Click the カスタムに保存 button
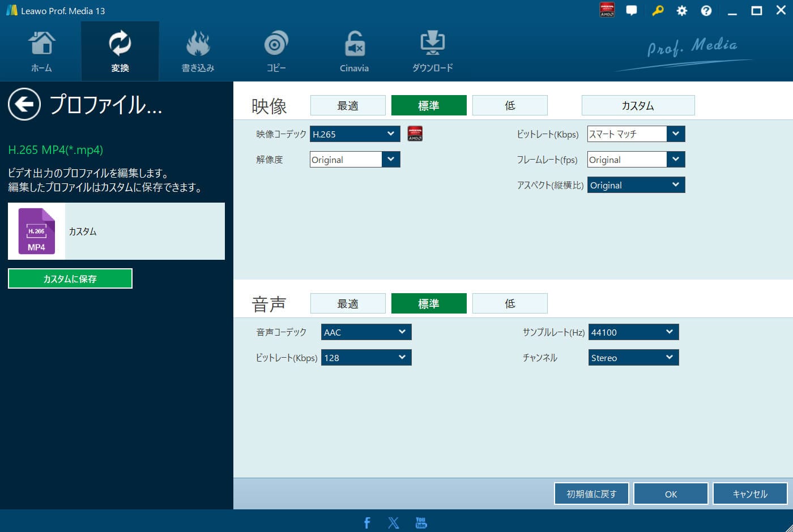This screenshot has height=532, width=793. tap(70, 278)
